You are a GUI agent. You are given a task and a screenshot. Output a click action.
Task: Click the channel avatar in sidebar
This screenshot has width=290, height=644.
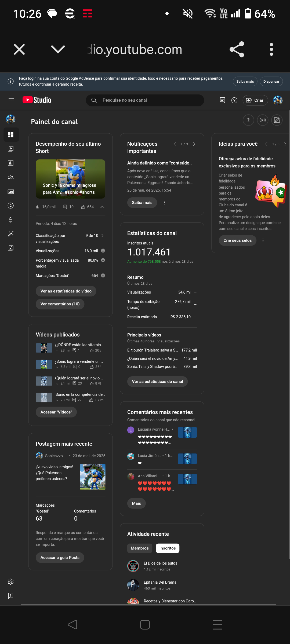coord(11,119)
